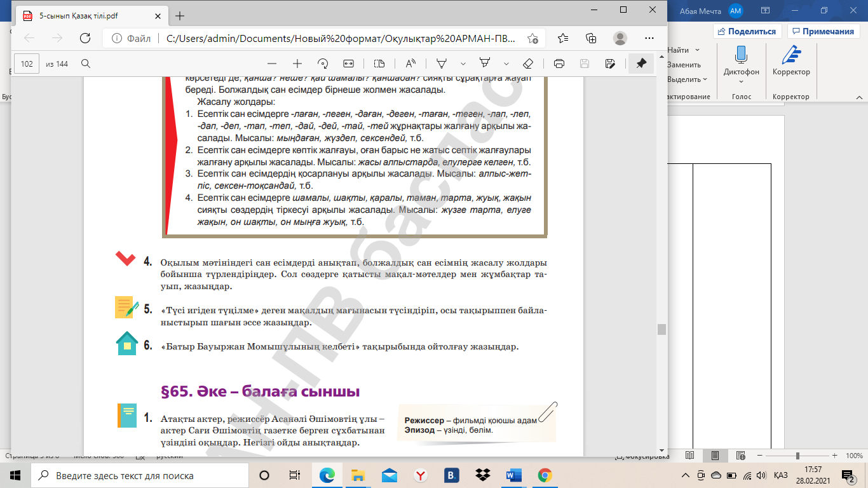The width and height of the screenshot is (868, 488).
Task: Open Mail app from the taskbar
Action: tap(390, 475)
